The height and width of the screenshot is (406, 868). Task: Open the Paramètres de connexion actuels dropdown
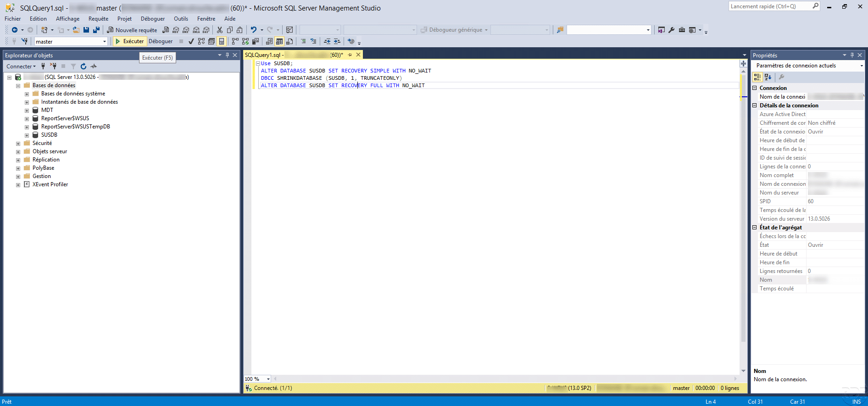pyautogui.click(x=861, y=66)
